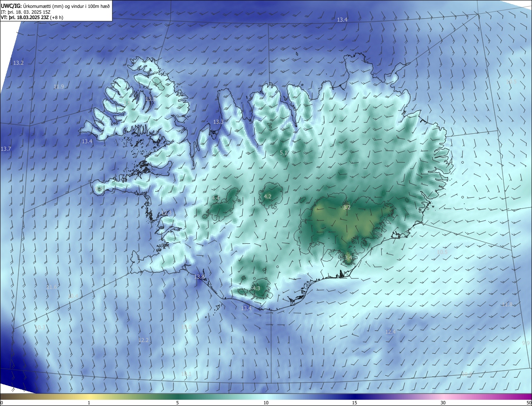The width and height of the screenshot is (532, 406).
Task: Click the 30 label on the color scale
Action: click(x=443, y=403)
